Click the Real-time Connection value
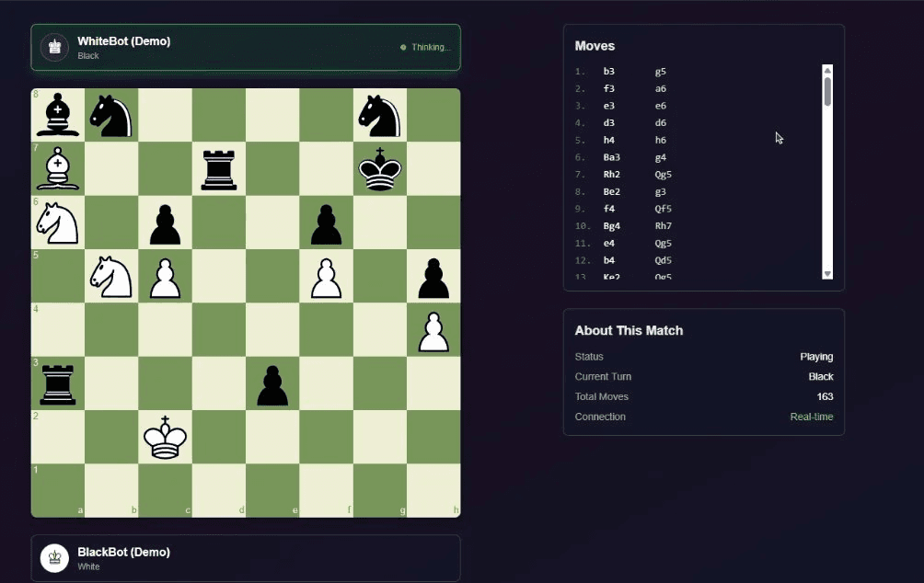This screenshot has width=924, height=583. 811,416
